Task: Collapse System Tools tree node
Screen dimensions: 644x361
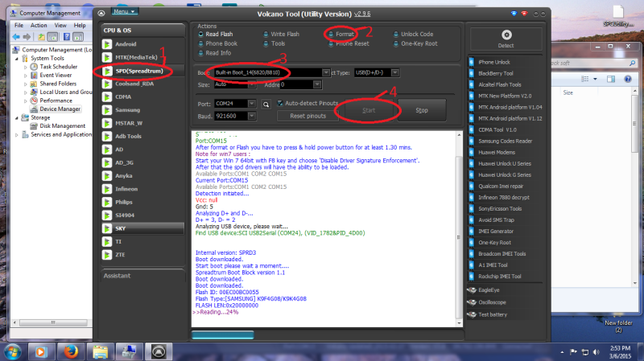Action: tap(17, 59)
